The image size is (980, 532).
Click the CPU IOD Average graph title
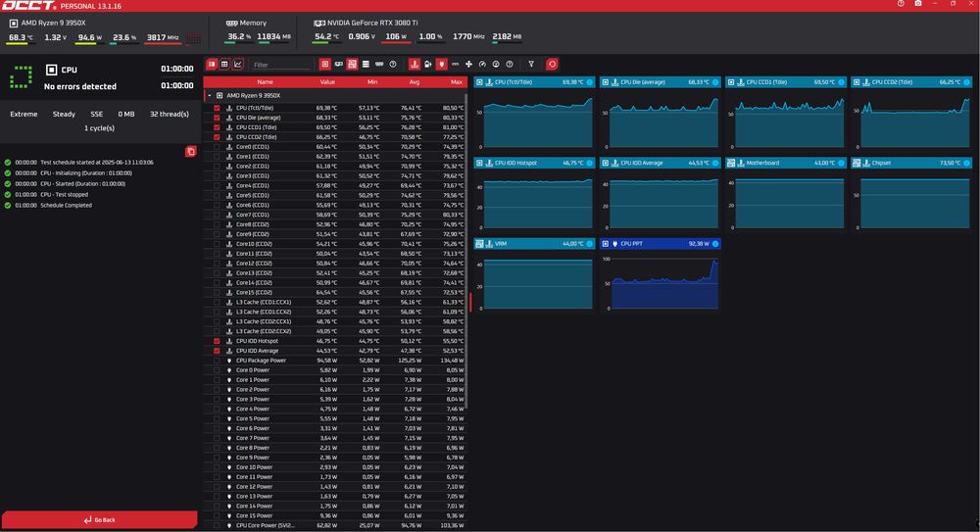(x=641, y=163)
